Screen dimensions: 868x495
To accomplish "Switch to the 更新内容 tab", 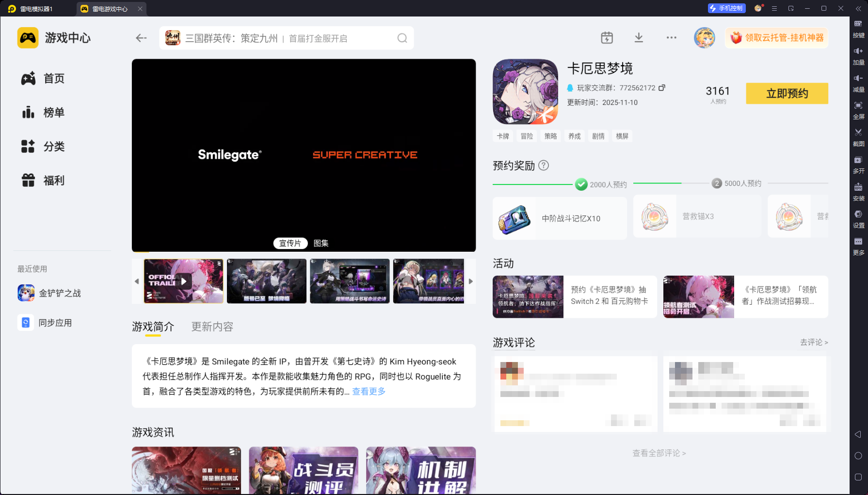I will point(212,327).
